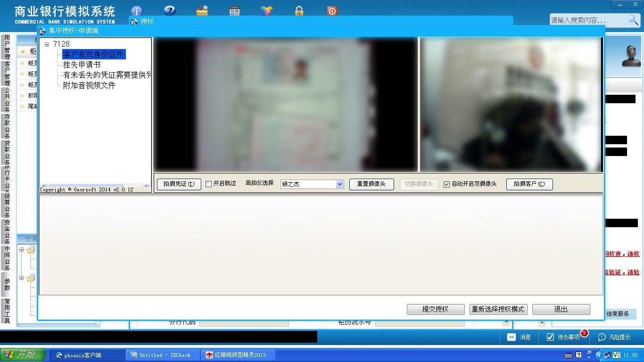Collapse the 7128 tree node
Image resolution: width=644 pixels, height=362 pixels.
47,44
